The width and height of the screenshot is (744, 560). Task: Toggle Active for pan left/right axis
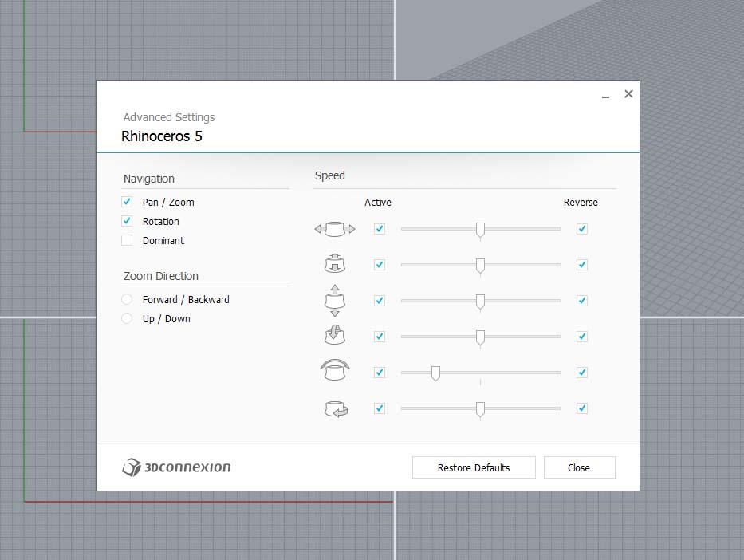click(379, 229)
